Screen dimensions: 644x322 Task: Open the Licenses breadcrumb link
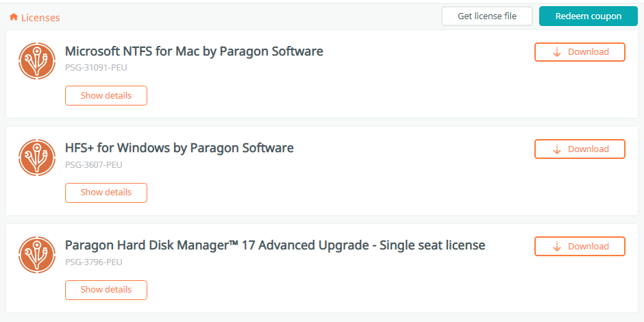40,18
